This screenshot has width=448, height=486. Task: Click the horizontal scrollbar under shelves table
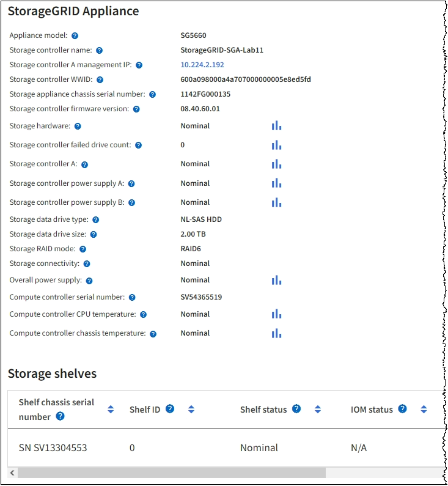pos(171,473)
